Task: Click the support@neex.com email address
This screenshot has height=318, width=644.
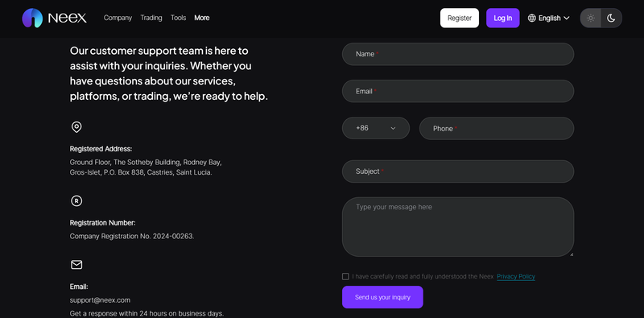Action: point(100,300)
